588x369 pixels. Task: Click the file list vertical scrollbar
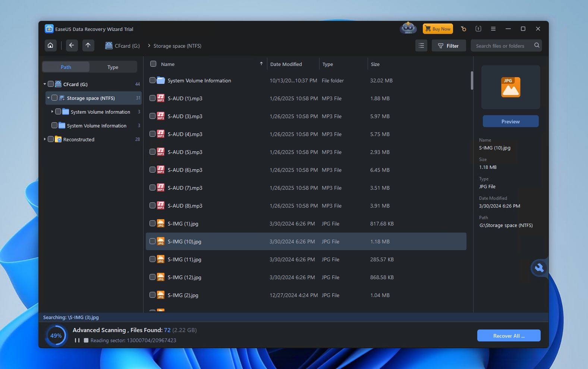(472, 81)
